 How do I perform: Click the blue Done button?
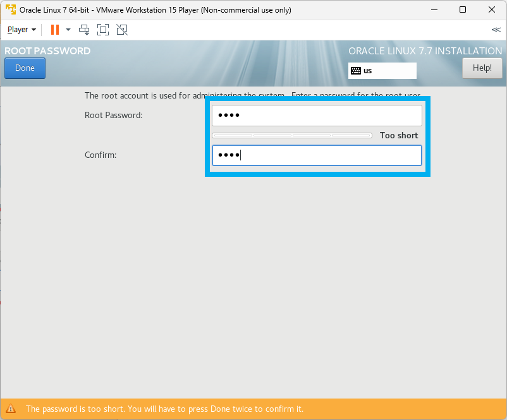[25, 68]
